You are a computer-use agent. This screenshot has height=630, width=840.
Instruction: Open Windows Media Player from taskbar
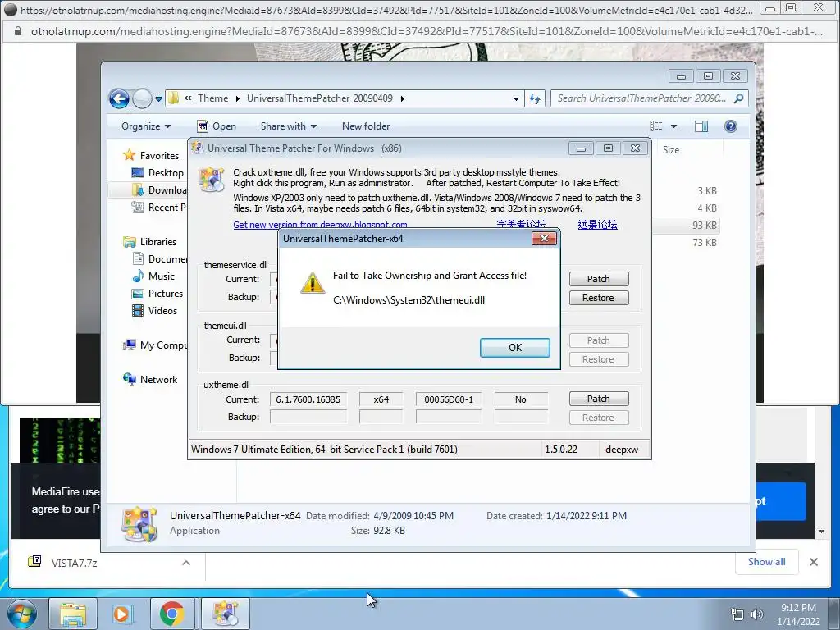(x=122, y=614)
